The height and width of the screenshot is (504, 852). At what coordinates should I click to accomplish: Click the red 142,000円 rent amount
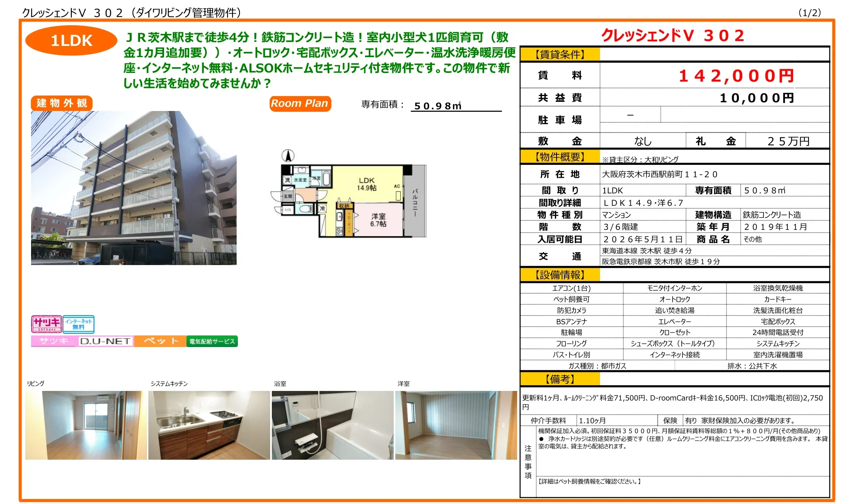pyautogui.click(x=736, y=76)
